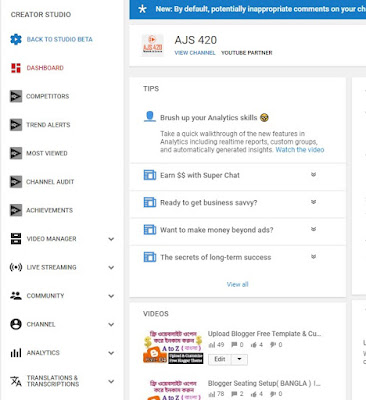
Task: Open the Dashboard menu item
Action: 45,68
